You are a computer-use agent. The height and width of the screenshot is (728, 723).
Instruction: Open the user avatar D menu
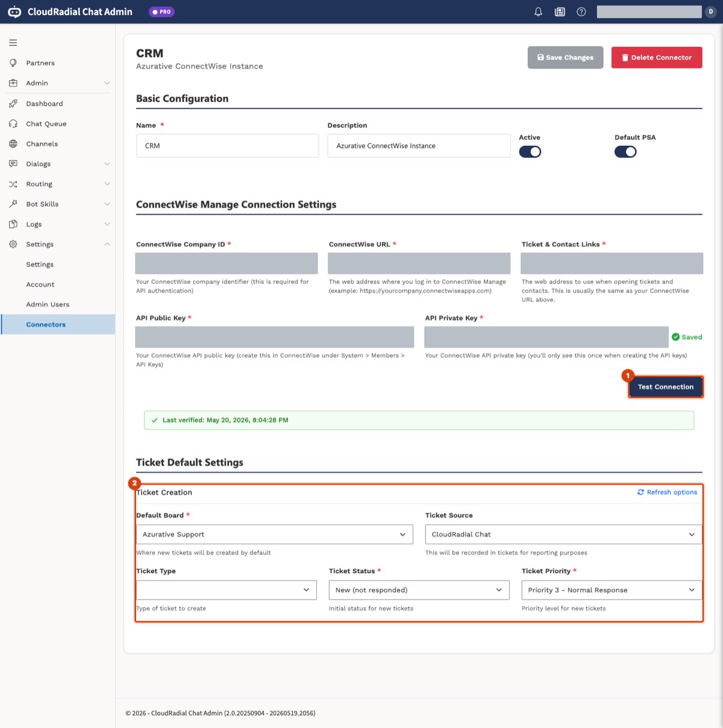(x=710, y=11)
